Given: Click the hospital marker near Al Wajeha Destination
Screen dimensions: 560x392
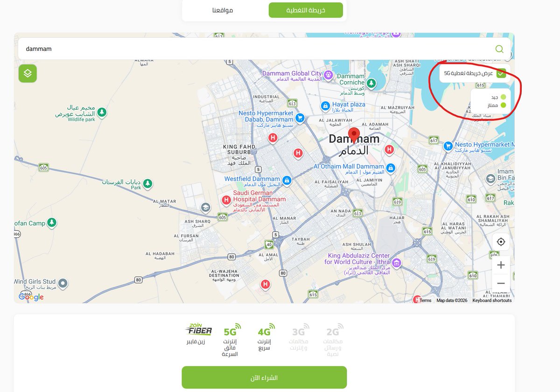Looking at the screenshot, I should pyautogui.click(x=265, y=284).
